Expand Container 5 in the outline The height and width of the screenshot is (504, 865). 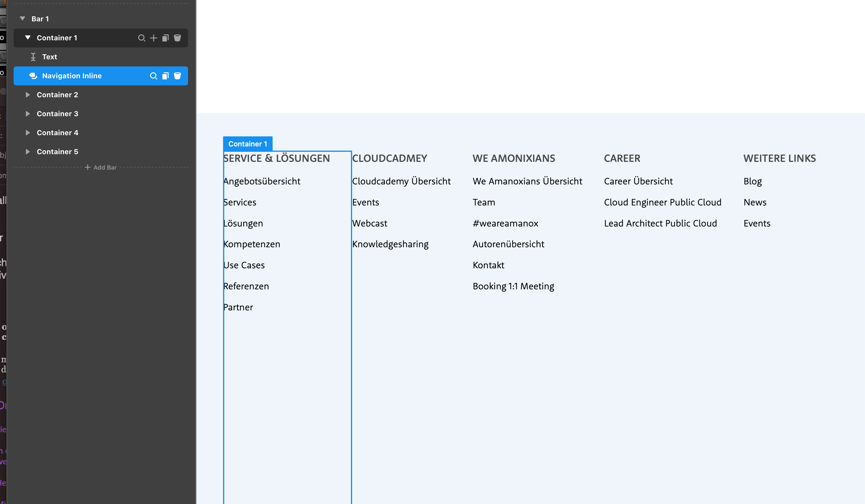pos(28,152)
